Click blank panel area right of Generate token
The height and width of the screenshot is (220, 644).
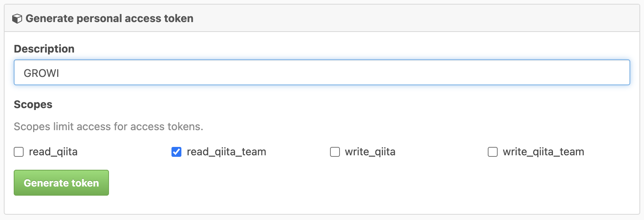343,183
